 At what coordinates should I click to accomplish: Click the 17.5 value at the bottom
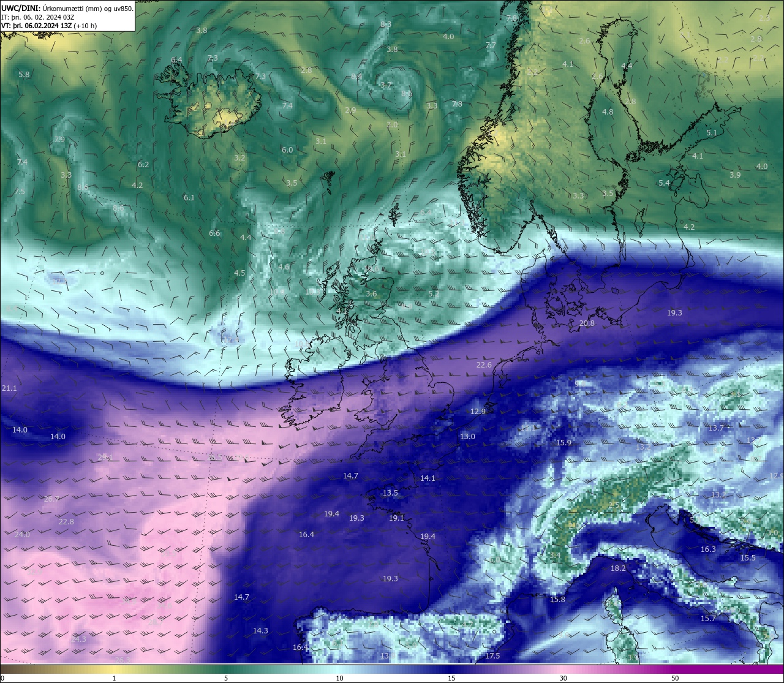492,655
